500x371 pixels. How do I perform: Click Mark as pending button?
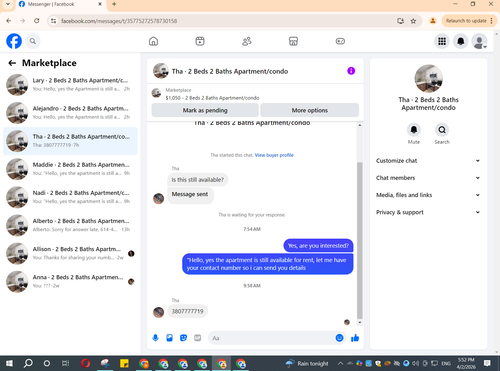205,110
